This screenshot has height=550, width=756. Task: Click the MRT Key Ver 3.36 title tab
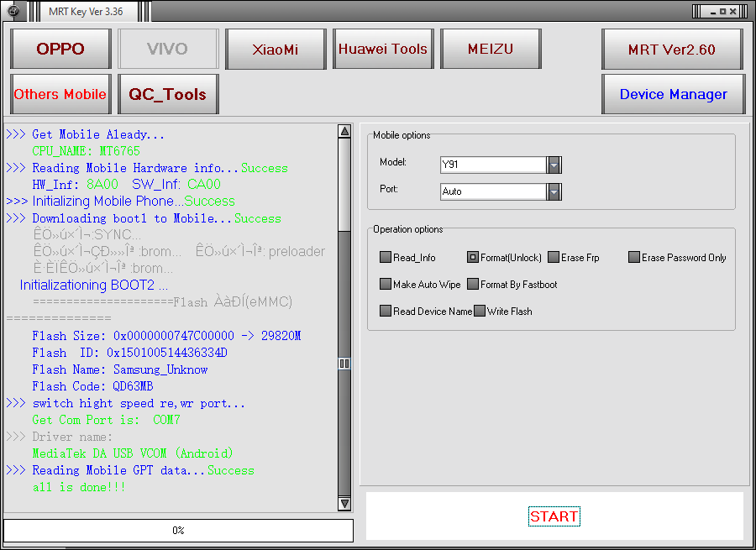pos(86,12)
